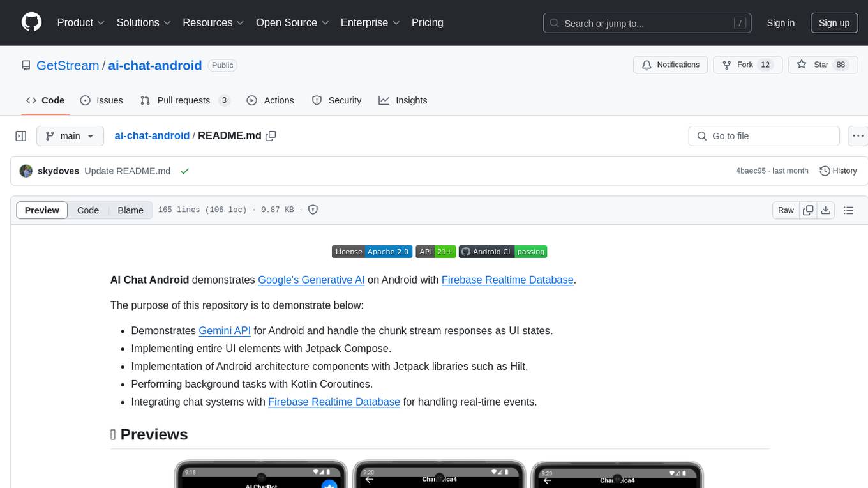This screenshot has width=868, height=488.
Task: Open skydoves avatar profile
Action: click(x=26, y=171)
